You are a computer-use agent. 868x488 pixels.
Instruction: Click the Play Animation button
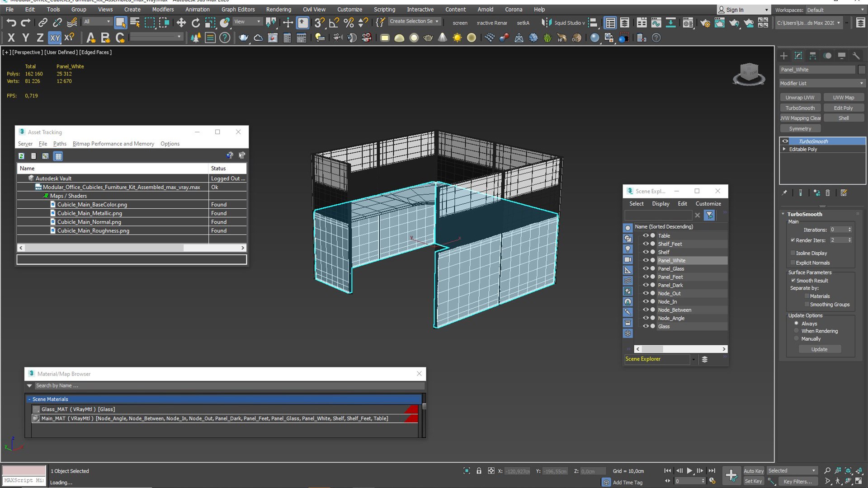[689, 471]
